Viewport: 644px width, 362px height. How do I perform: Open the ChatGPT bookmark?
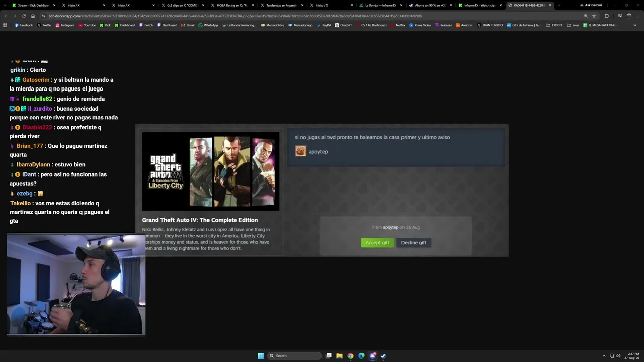(344, 25)
